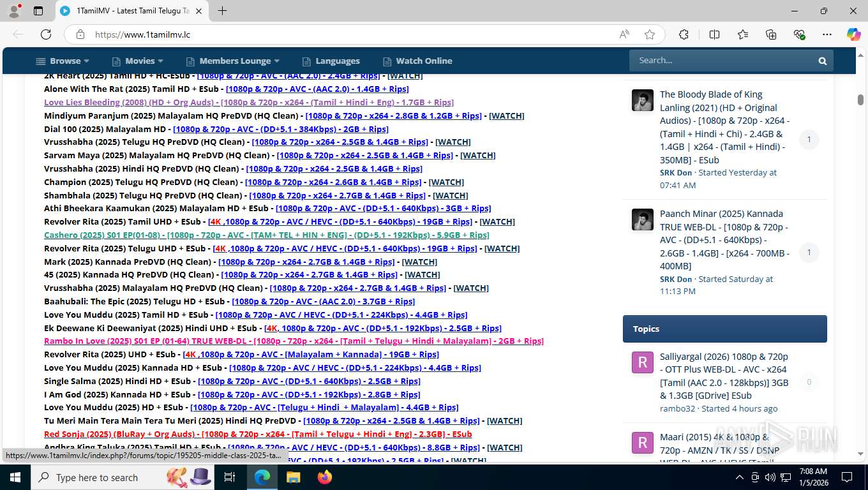The height and width of the screenshot is (490, 868).
Task: Open Windows Start menu
Action: (15, 477)
